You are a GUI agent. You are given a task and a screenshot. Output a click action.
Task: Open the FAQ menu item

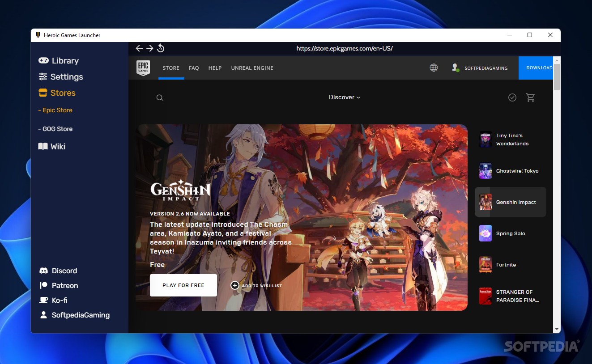[x=194, y=68]
